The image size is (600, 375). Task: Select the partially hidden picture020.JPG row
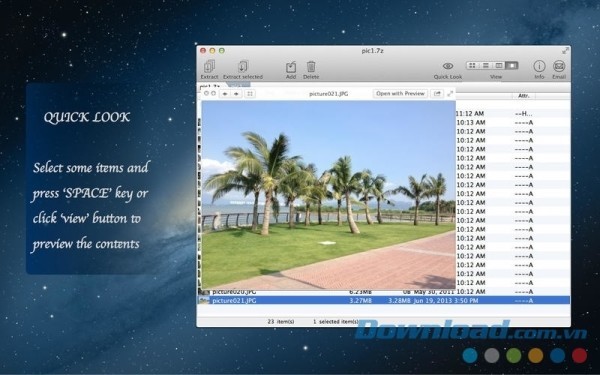pos(383,292)
